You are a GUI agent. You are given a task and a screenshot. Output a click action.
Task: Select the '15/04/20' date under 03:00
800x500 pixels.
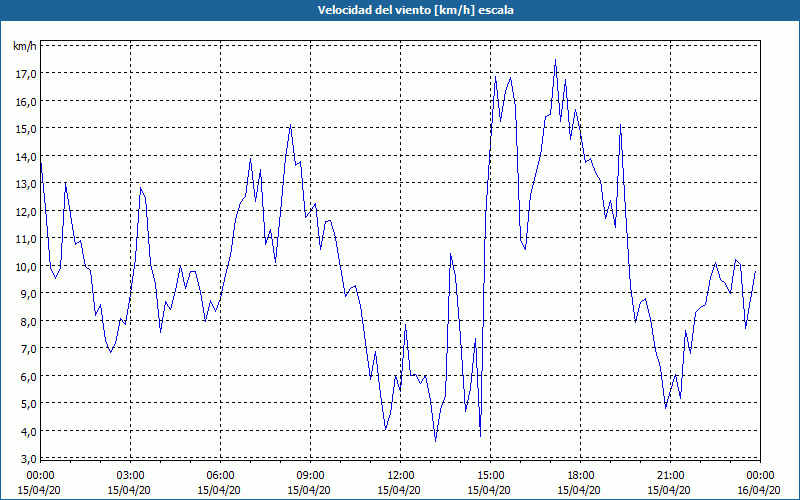(x=129, y=490)
